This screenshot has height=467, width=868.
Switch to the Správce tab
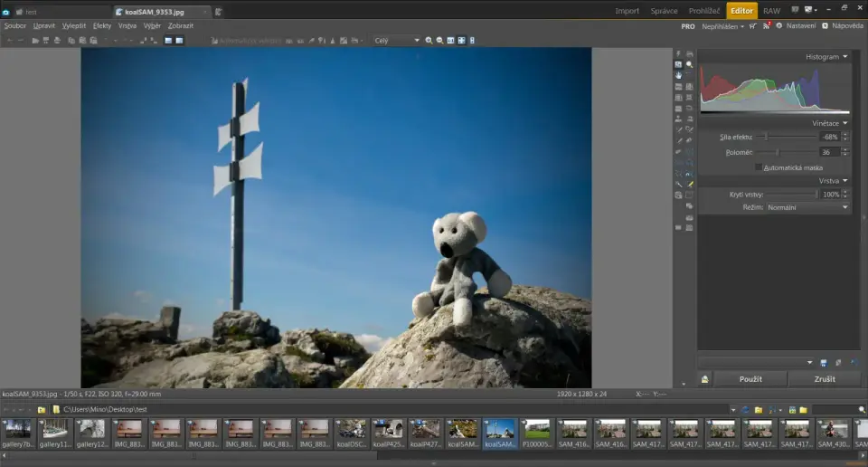click(x=664, y=11)
